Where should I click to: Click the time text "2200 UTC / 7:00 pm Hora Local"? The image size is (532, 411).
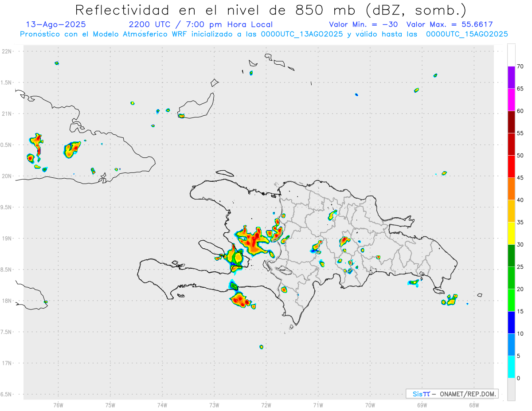pyautogui.click(x=200, y=24)
